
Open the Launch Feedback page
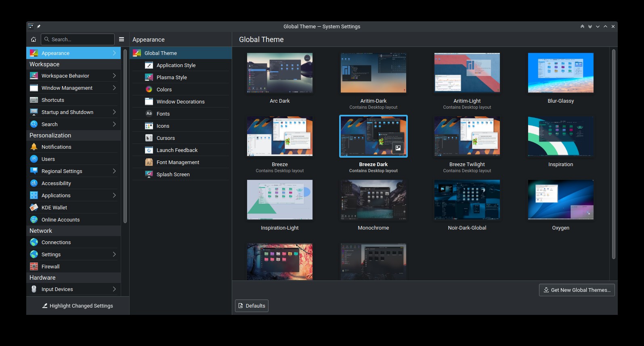pos(181,150)
